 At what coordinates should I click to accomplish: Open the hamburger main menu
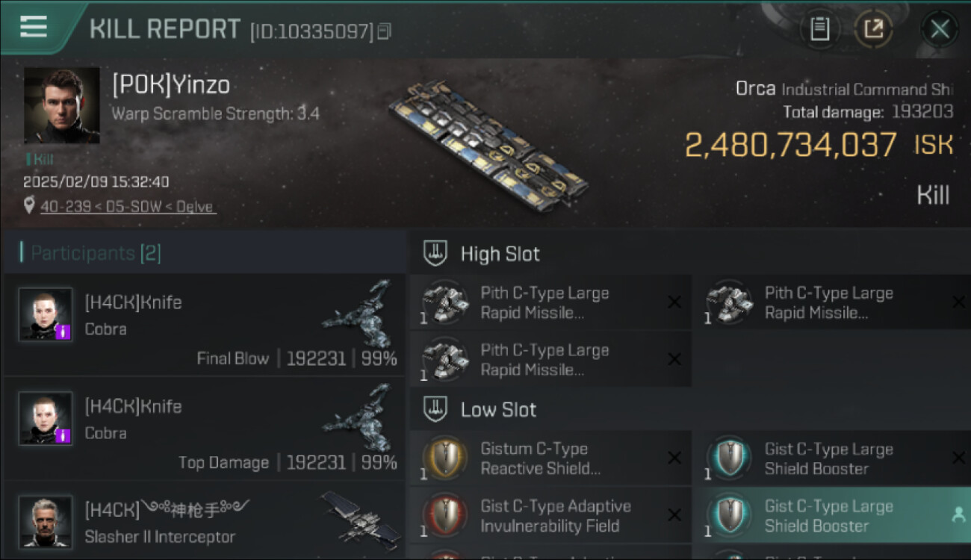tap(34, 28)
